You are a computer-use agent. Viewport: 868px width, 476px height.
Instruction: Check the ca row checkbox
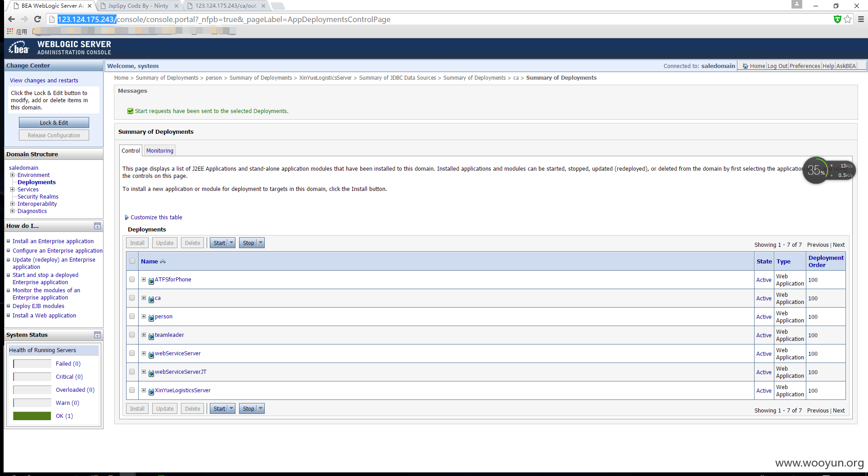[132, 298]
